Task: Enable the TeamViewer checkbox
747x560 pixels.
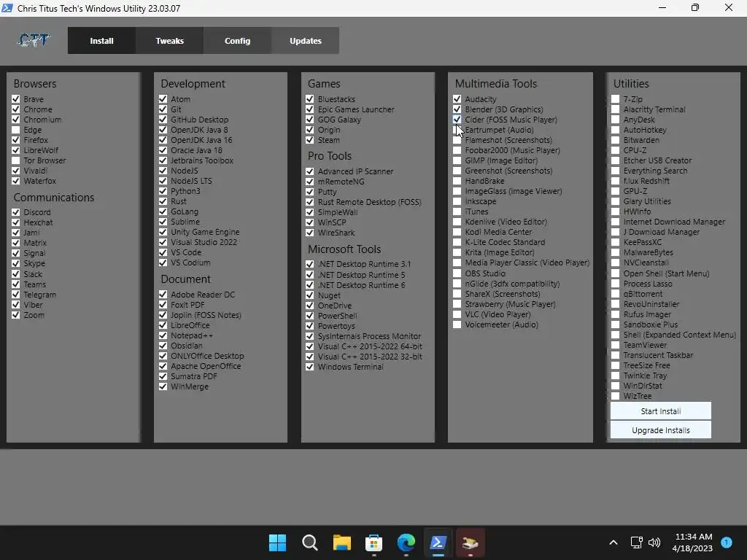Action: point(615,345)
